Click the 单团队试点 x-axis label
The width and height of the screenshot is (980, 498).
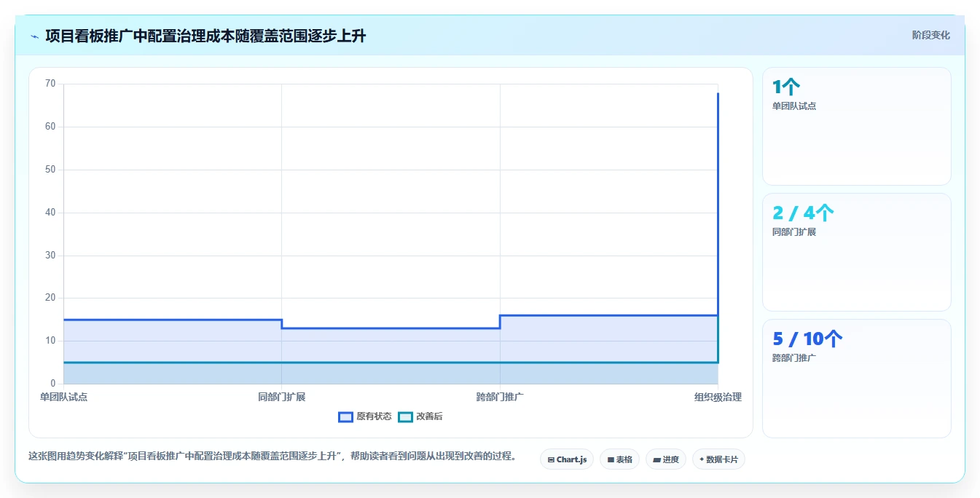(x=63, y=397)
